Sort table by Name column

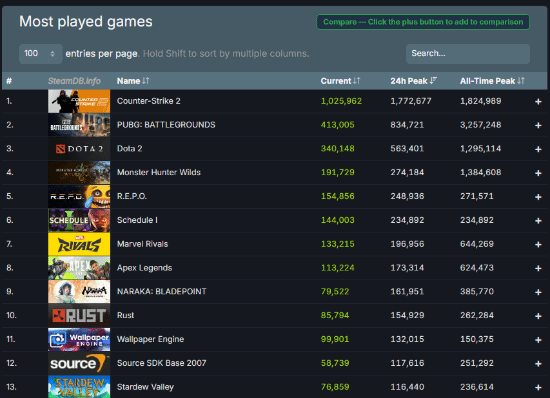[x=133, y=81]
